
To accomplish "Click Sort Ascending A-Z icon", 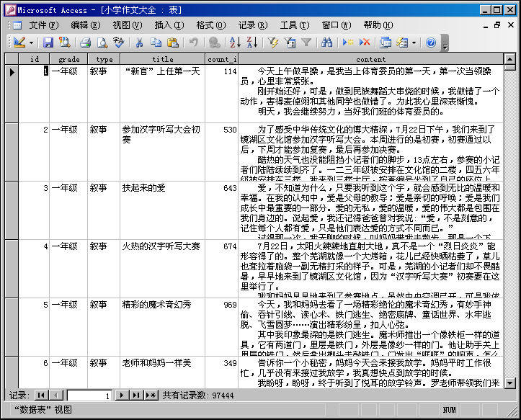I will point(235,43).
